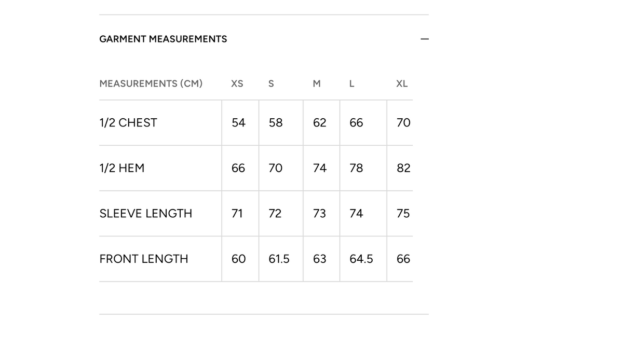Select the S size column header
The width and height of the screenshot is (623, 364).
pos(271,83)
